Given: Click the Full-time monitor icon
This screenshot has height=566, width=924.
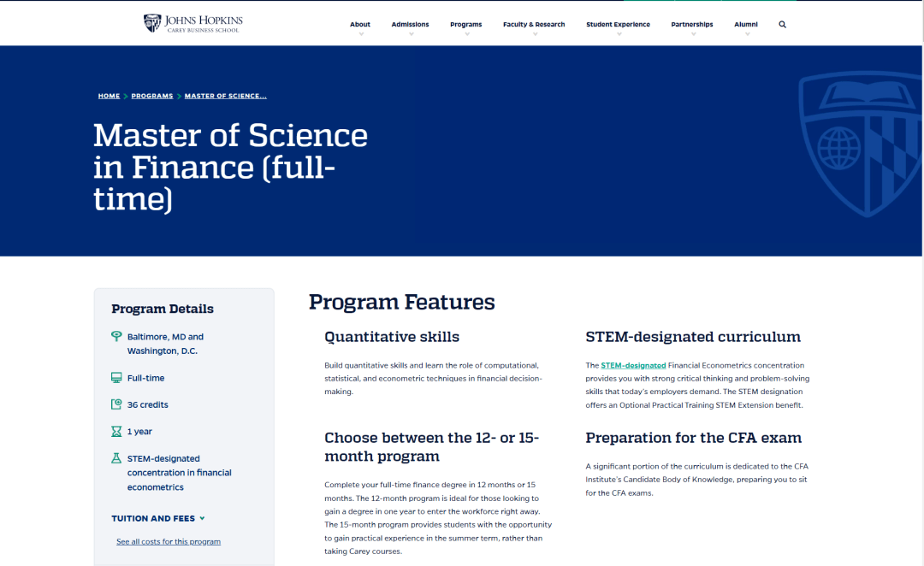Looking at the screenshot, I should click(116, 378).
